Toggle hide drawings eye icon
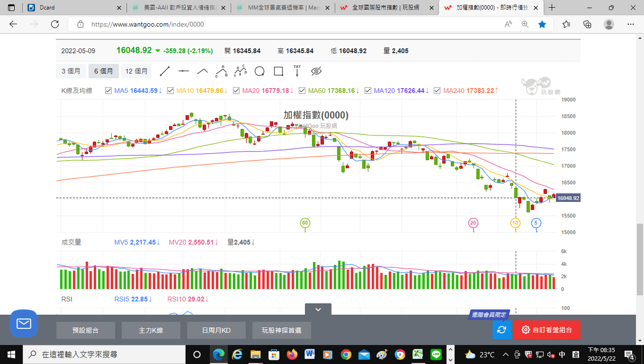The width and height of the screenshot is (644, 364). click(x=316, y=71)
